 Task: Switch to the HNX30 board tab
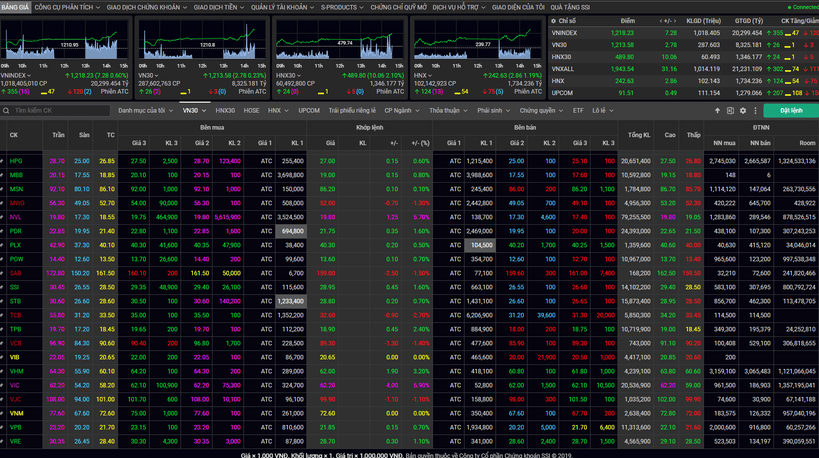[225, 111]
